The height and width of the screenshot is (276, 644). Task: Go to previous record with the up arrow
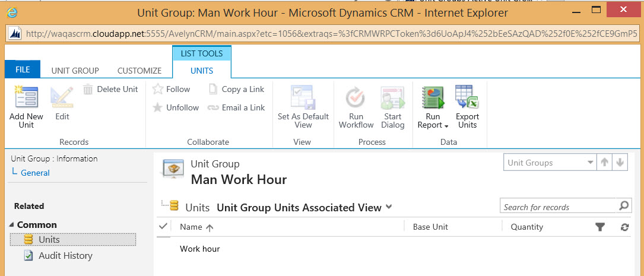604,163
